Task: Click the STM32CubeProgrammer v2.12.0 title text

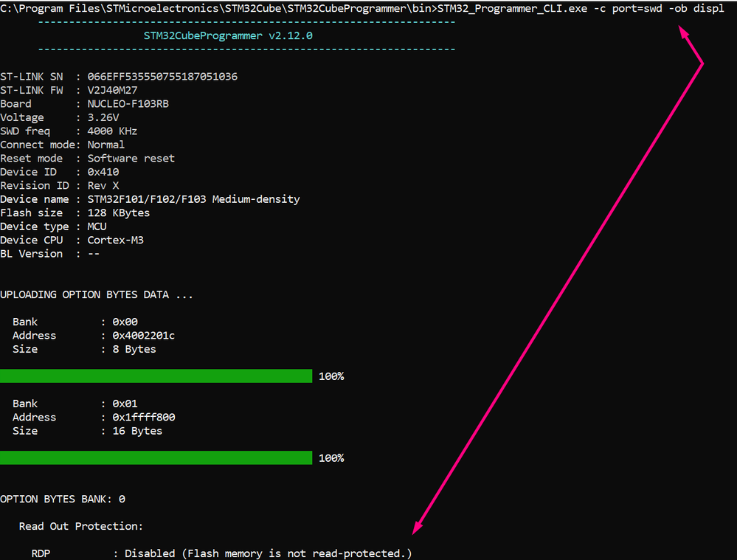Action: pyautogui.click(x=232, y=35)
